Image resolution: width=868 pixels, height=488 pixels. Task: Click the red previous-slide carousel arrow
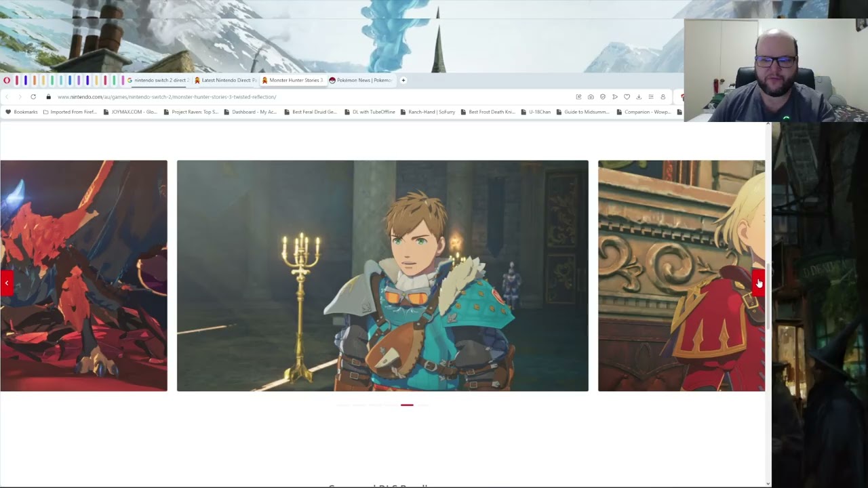6,283
